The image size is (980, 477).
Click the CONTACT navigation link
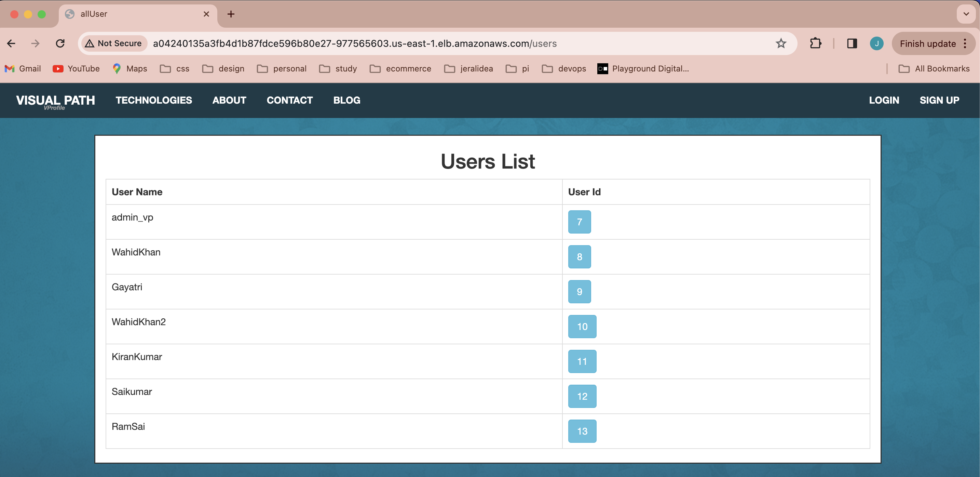click(290, 100)
